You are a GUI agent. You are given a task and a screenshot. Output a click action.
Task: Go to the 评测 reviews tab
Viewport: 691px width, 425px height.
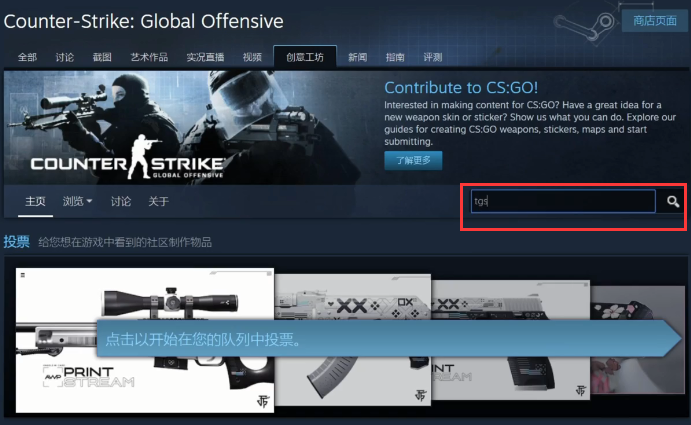pos(433,57)
